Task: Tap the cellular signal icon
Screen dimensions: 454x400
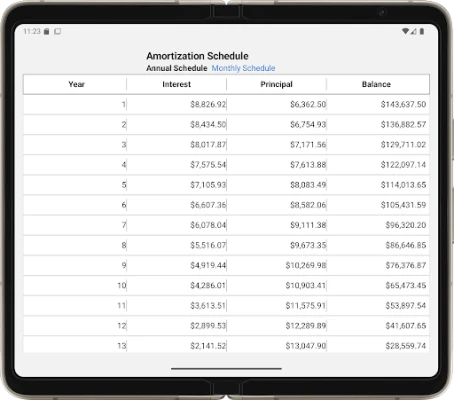Action: [413, 31]
